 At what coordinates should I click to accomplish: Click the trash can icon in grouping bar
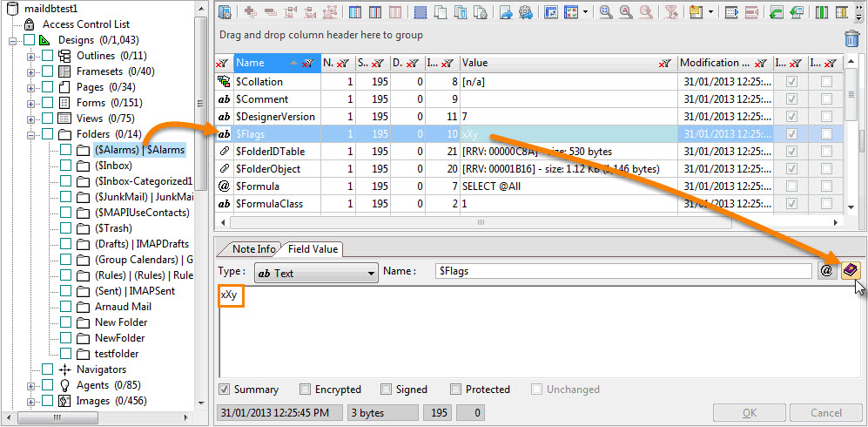(851, 37)
